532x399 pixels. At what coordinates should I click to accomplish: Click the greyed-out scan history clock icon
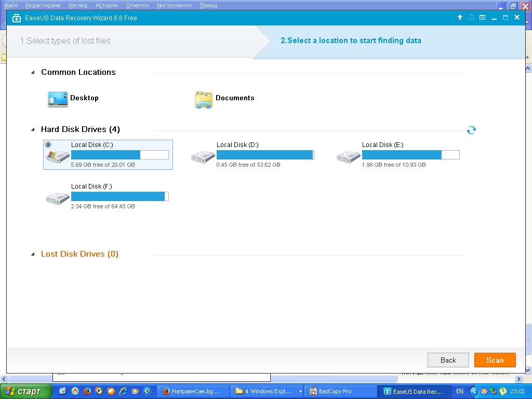pyautogui.click(x=471, y=17)
